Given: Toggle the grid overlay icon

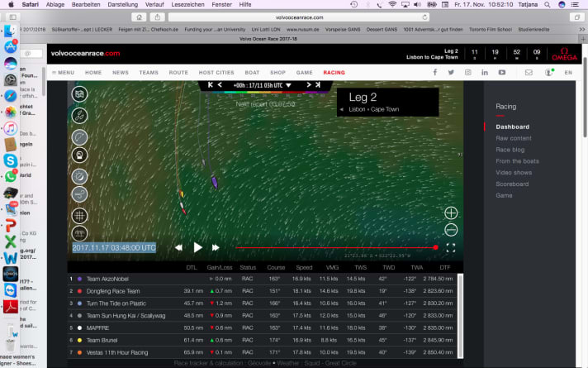Looking at the screenshot, I should pos(79,216).
